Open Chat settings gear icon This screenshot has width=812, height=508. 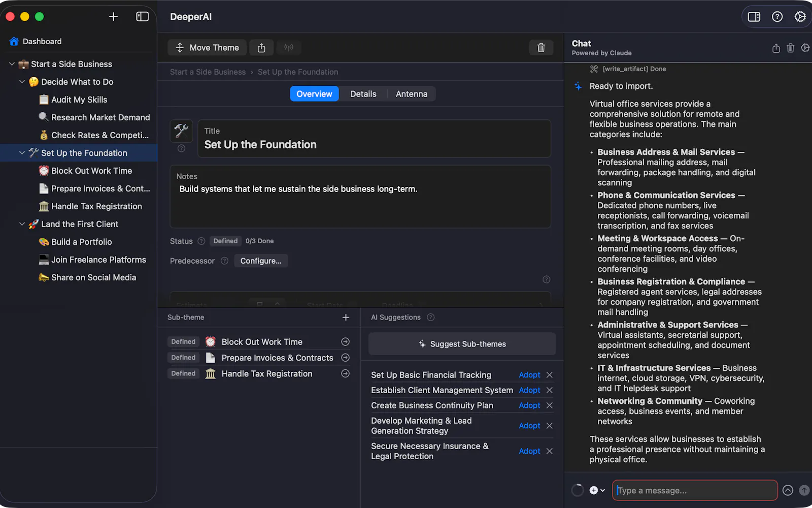tap(805, 48)
